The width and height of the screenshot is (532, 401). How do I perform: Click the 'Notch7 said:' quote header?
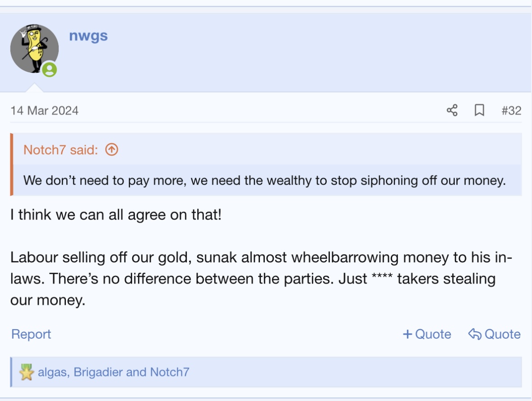(60, 149)
